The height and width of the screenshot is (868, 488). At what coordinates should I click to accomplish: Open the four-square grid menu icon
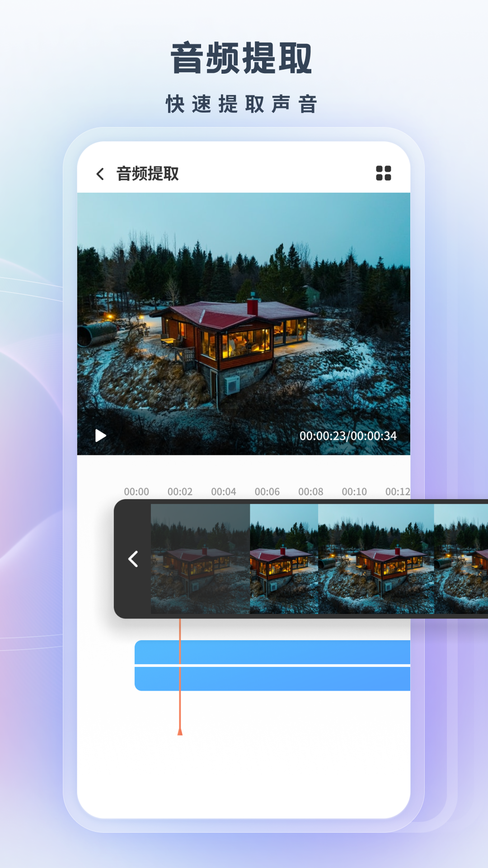[384, 173]
